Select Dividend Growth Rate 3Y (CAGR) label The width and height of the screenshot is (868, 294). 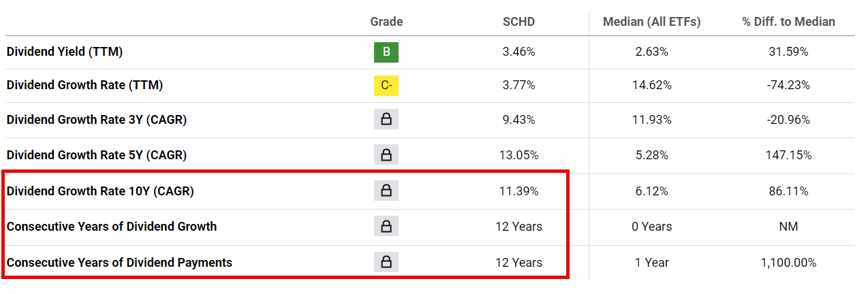point(97,120)
